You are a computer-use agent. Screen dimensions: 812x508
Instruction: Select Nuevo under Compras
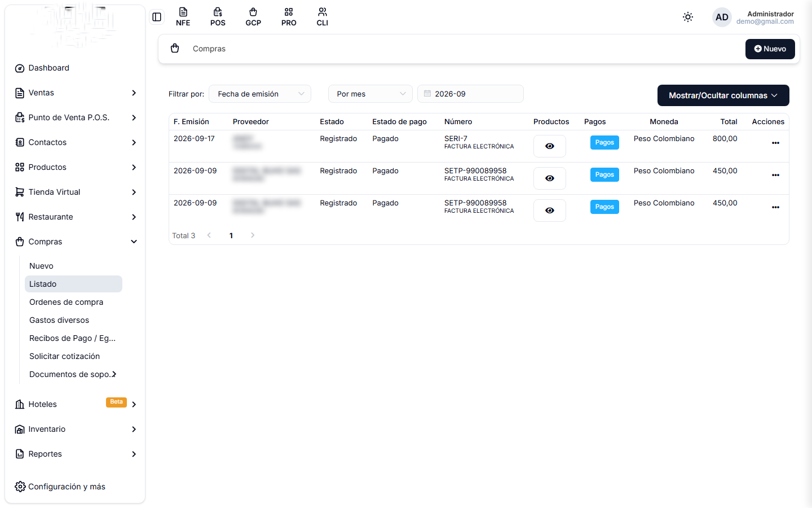coord(73,266)
